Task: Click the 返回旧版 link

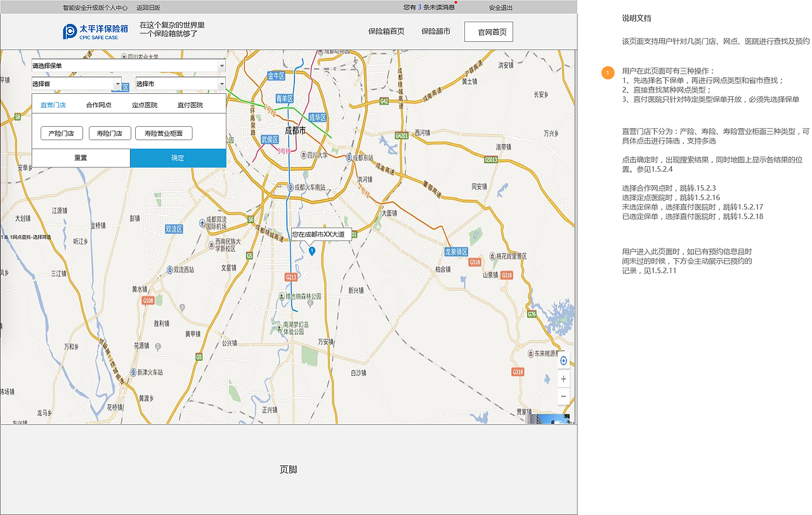Action: click(x=148, y=8)
